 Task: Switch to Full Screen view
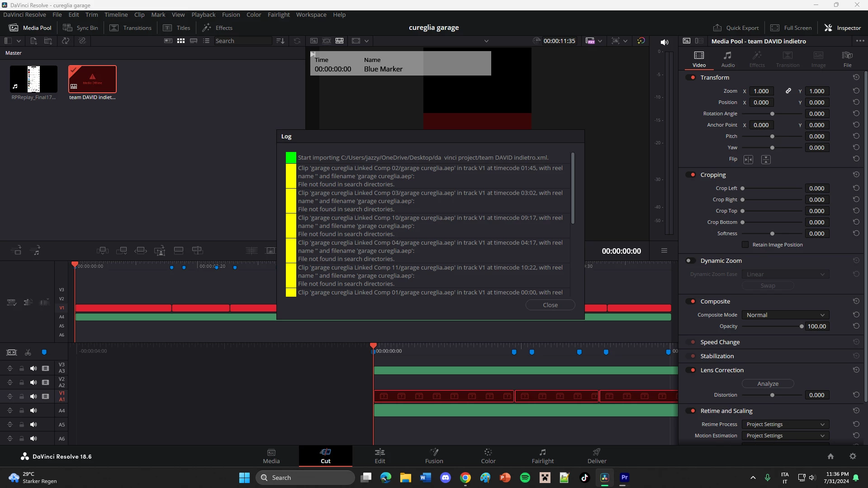point(791,28)
